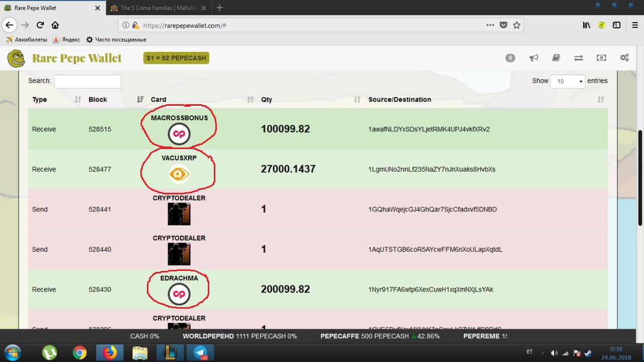Viewport: 644px width, 362px height.
Task: Open the Windows Start menu
Action: (13, 352)
